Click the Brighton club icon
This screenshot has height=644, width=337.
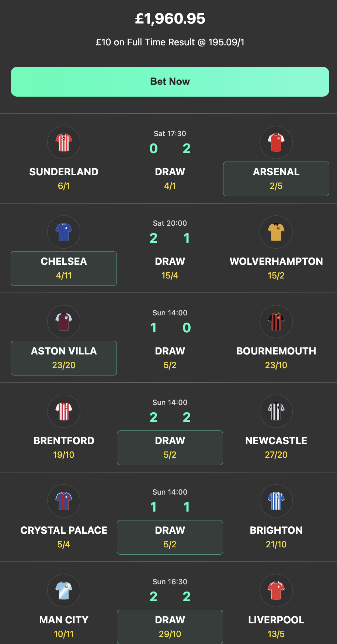click(x=276, y=501)
